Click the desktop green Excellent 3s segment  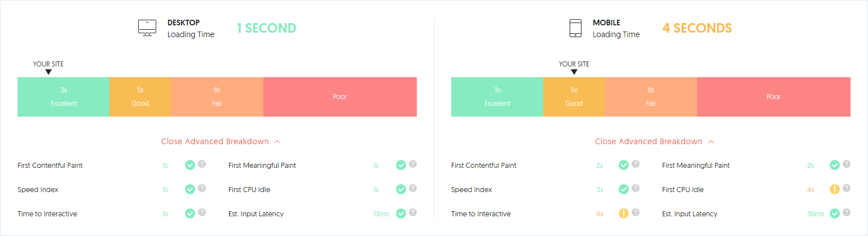point(63,97)
